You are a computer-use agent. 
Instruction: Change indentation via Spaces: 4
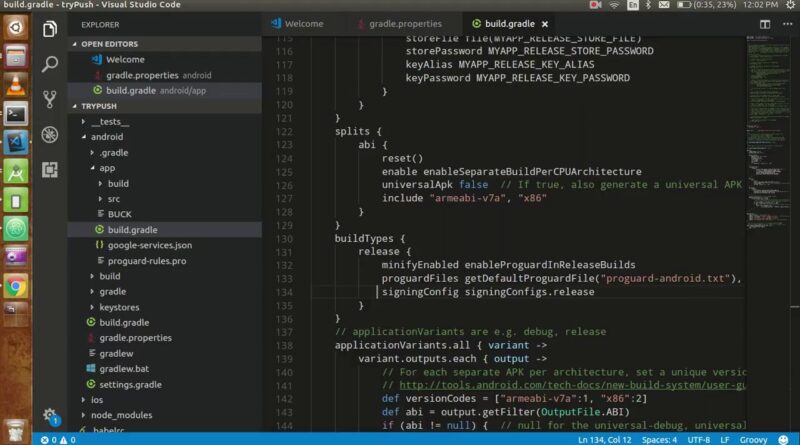(659, 440)
